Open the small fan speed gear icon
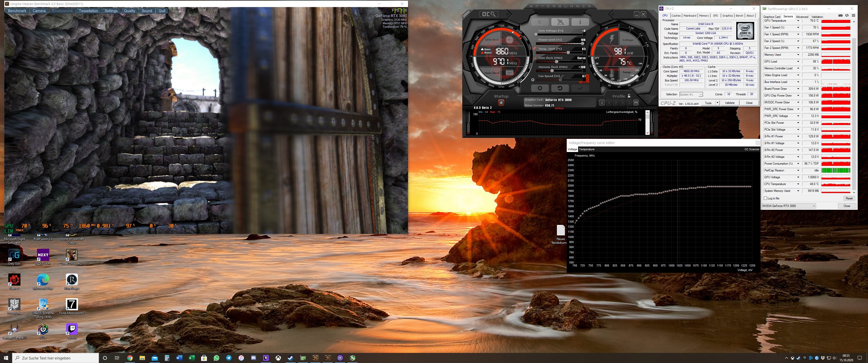Viewport: 868px width, 363px height. point(533,80)
